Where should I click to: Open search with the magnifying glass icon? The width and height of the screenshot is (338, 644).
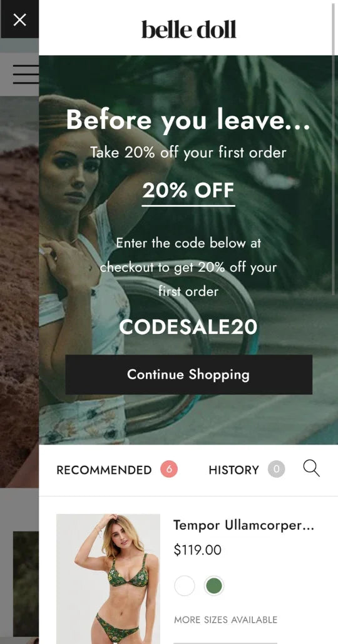point(311,469)
